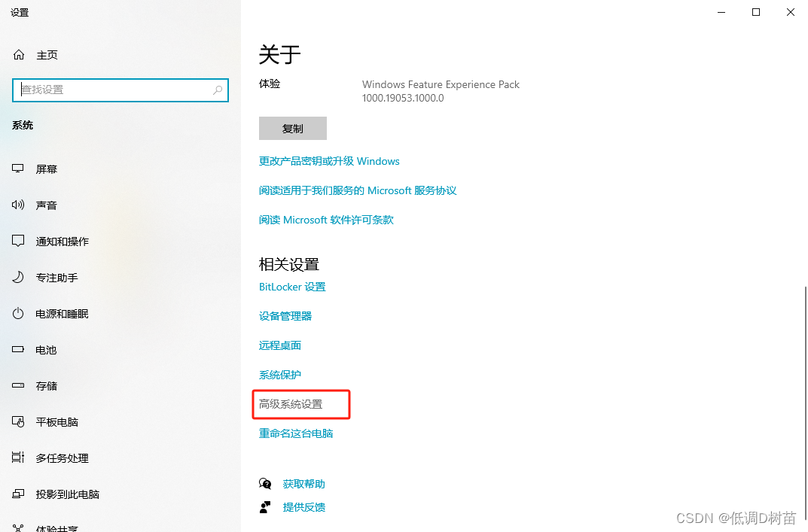The height and width of the screenshot is (532, 808).
Task: Open the 屏幕 display icon
Action: pos(18,169)
